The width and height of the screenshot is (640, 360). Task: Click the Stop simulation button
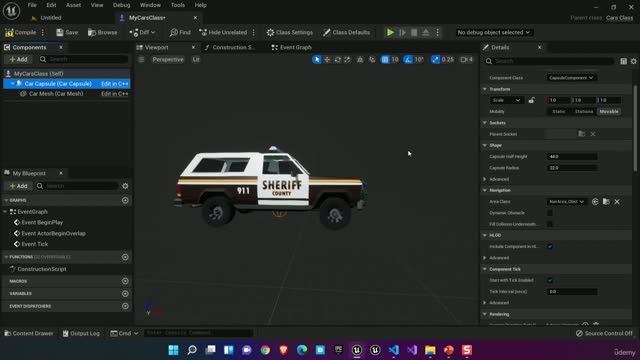pyautogui.click(x=414, y=32)
